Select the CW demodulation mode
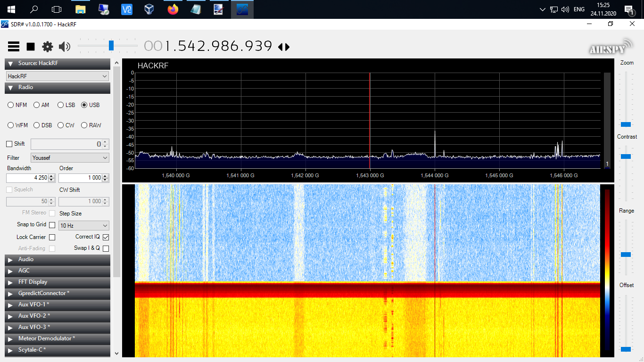Image resolution: width=644 pixels, height=362 pixels. (x=61, y=125)
